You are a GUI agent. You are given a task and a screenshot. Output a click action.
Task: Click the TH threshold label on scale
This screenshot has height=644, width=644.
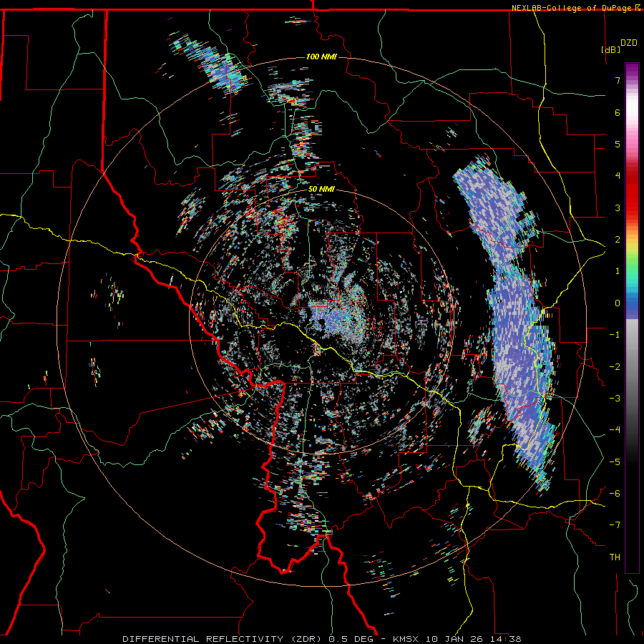click(x=615, y=557)
